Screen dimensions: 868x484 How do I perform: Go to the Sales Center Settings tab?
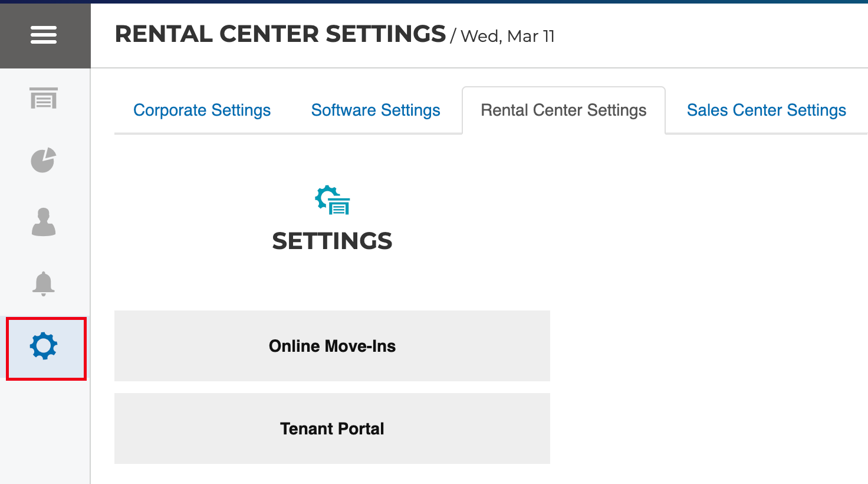click(x=766, y=110)
